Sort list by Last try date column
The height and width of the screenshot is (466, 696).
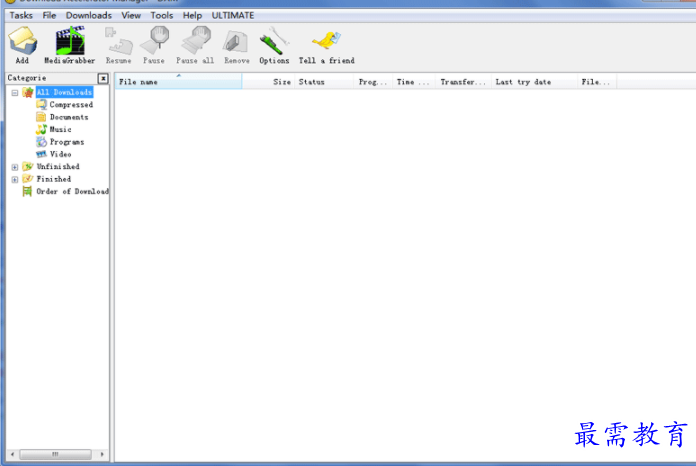(x=534, y=82)
